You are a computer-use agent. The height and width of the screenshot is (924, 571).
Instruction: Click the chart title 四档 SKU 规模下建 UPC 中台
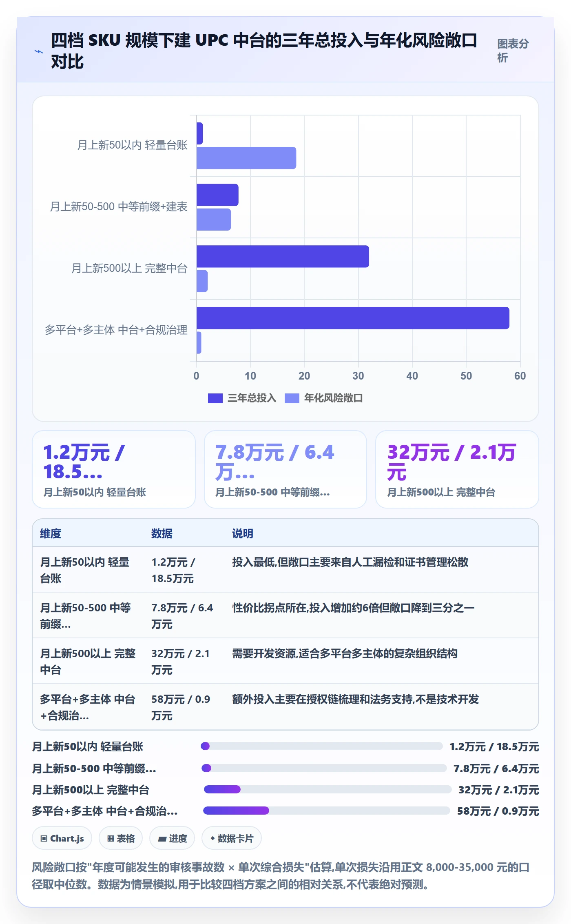(x=264, y=51)
